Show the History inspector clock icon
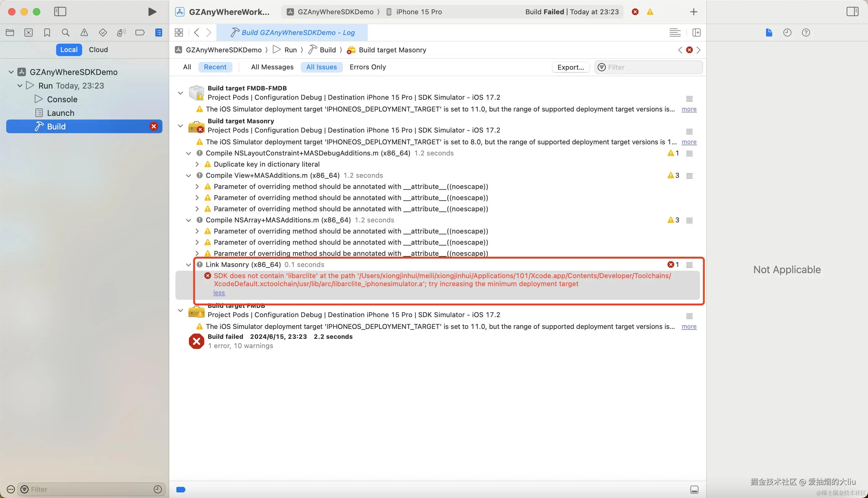 coord(787,33)
